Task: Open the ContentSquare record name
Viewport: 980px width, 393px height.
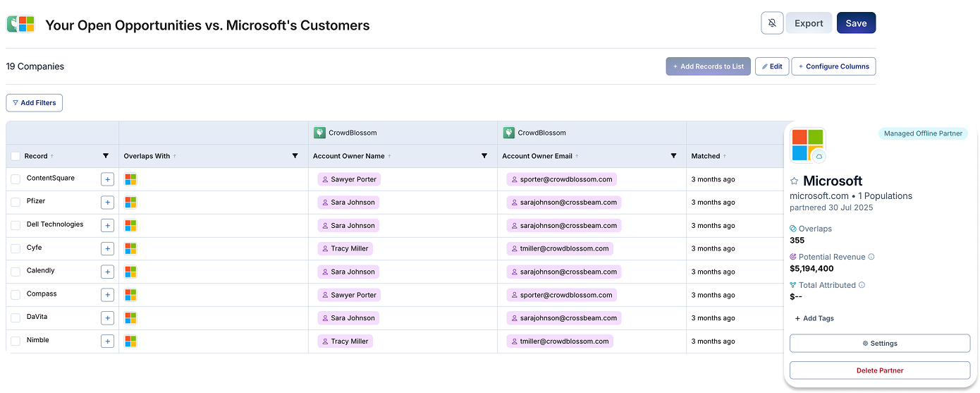Action: tap(51, 178)
